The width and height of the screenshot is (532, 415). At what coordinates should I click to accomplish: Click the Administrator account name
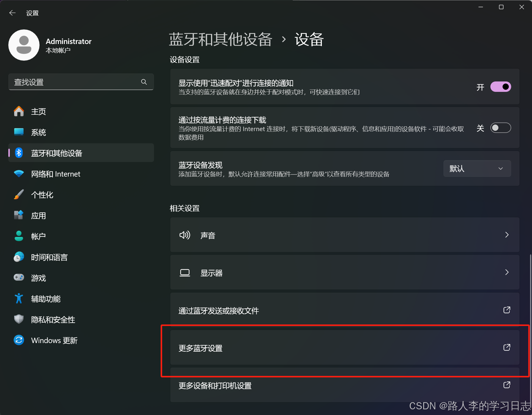69,41
